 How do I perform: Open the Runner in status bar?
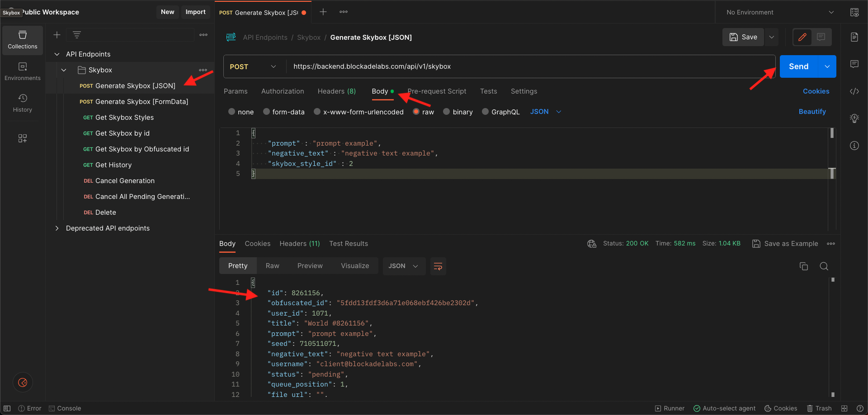point(670,408)
